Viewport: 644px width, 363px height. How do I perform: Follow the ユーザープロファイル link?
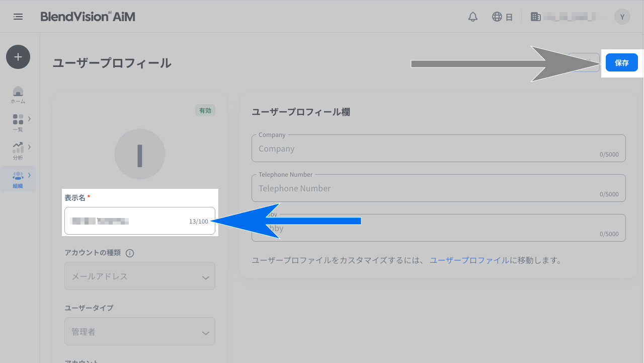coord(469,260)
